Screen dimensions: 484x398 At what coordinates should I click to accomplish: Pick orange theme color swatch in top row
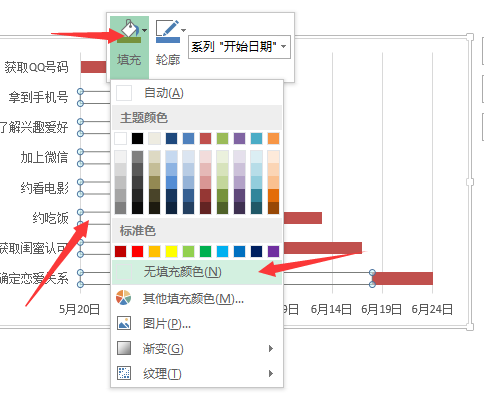point(273,138)
